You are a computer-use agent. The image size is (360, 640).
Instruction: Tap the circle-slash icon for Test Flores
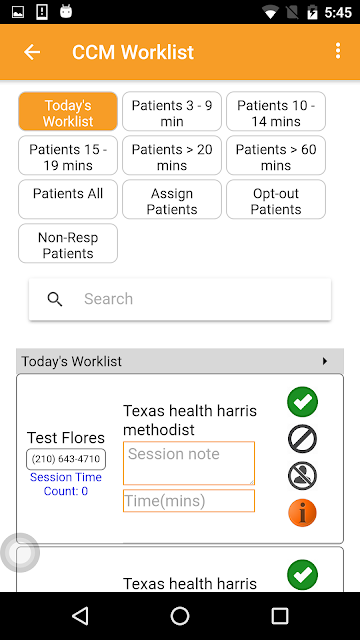302,439
